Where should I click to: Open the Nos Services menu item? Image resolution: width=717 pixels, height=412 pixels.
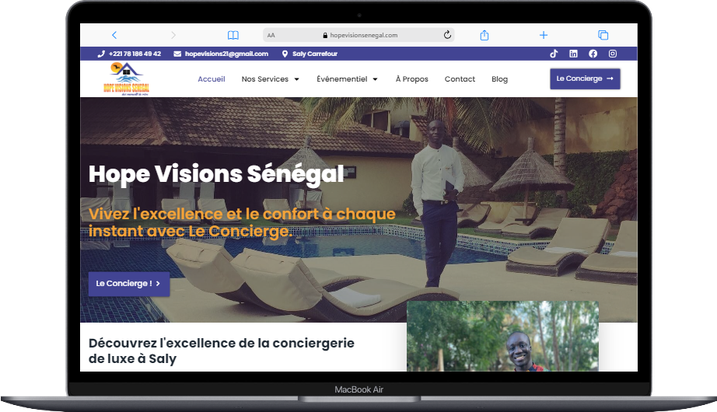pos(265,79)
